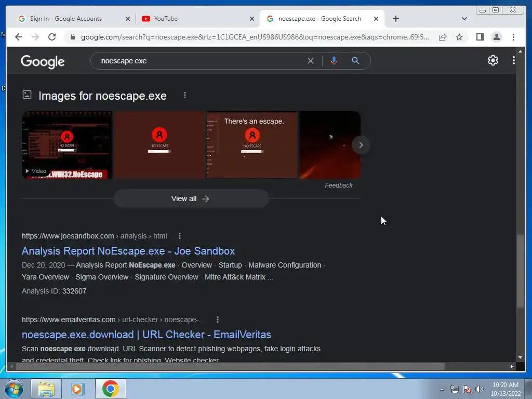This screenshot has width=532, height=399.
Task: Click the scroll-right arrow at bottom
Action: pos(512,366)
